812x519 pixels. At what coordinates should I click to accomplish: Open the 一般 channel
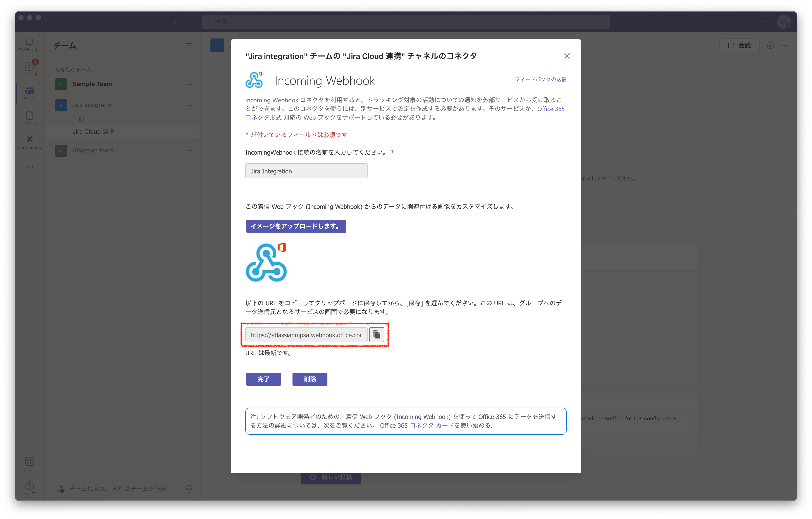pyautogui.click(x=79, y=119)
